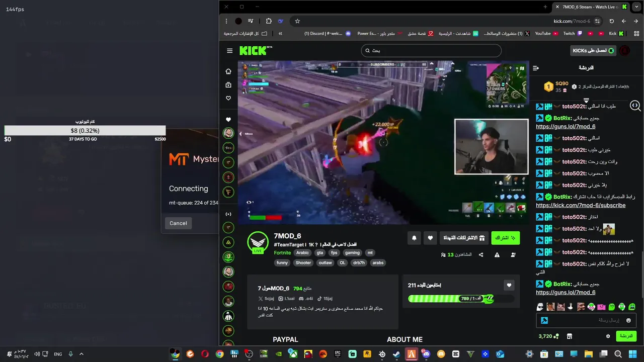Image resolution: width=644 pixels, height=362 pixels.
Task: Click heart icon on the follower goal card
Action: coord(509,285)
